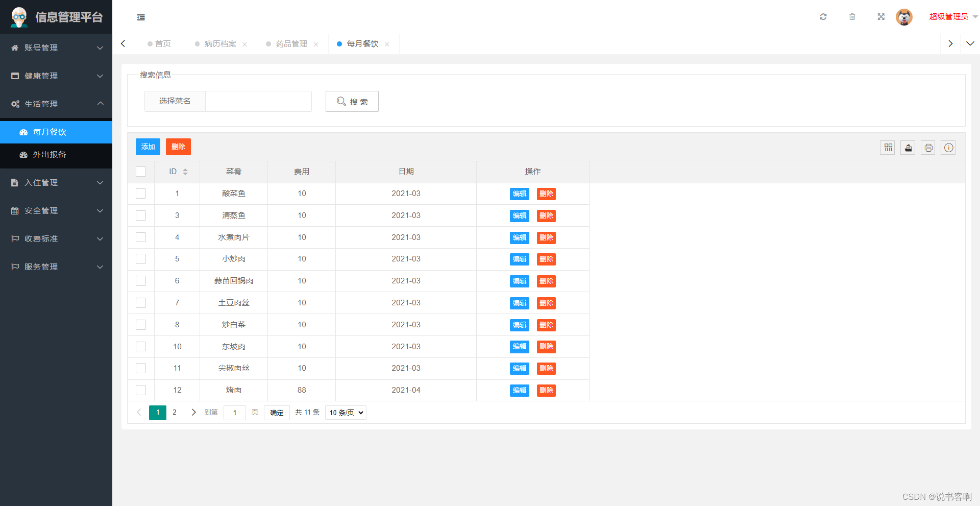Click the platform logo icon
Screen dimensions: 980x506
19,17
